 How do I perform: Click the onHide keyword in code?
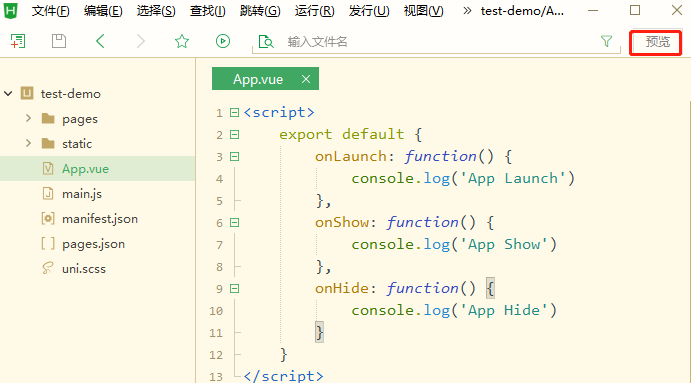pos(342,288)
